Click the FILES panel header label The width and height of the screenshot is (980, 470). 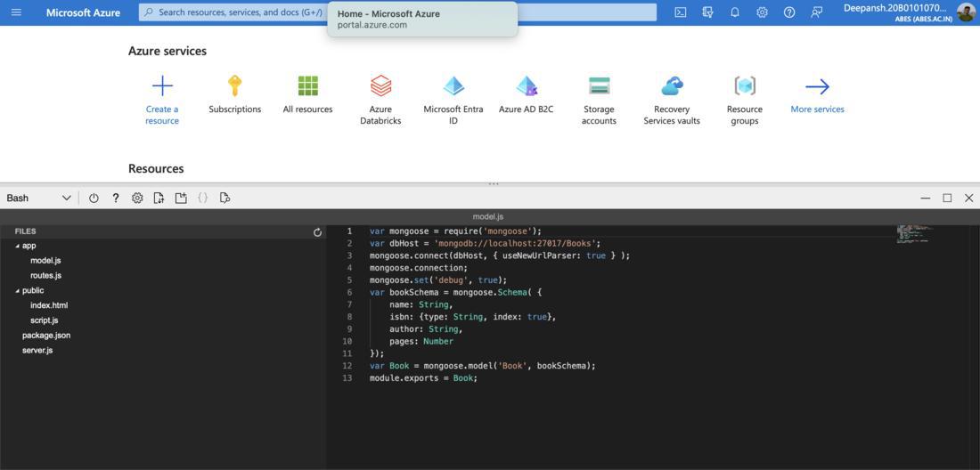[x=25, y=231]
